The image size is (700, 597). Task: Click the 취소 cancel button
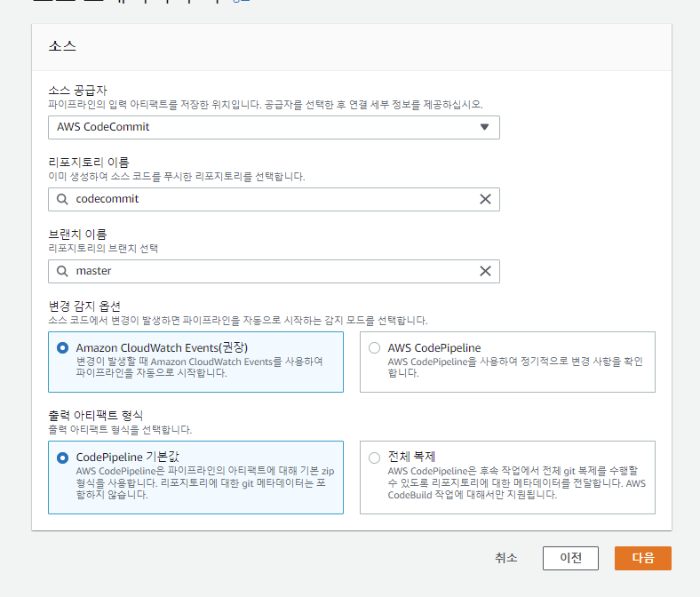point(505,558)
